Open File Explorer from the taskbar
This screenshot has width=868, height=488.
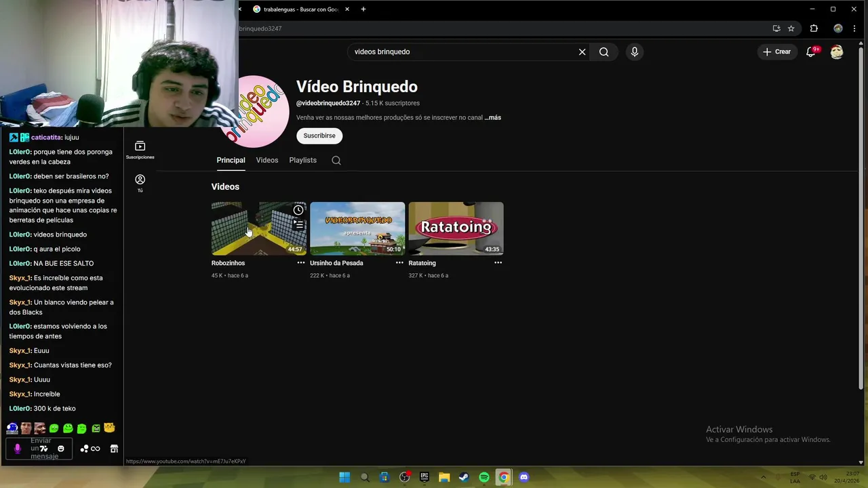(444, 477)
